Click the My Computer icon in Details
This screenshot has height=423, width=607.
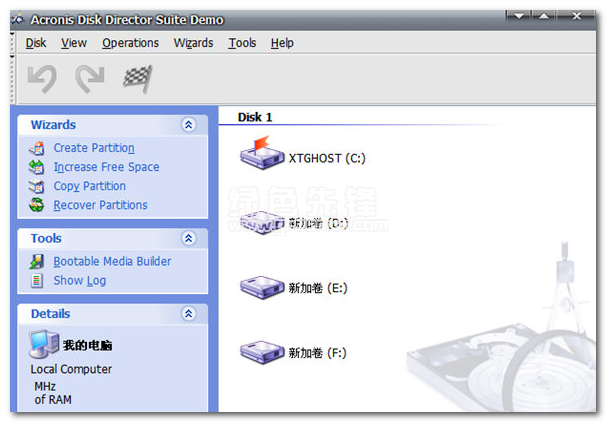[x=44, y=344]
